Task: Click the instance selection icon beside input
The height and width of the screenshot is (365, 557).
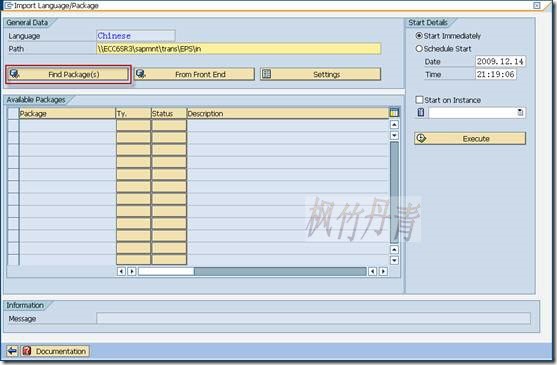Action: click(421, 113)
